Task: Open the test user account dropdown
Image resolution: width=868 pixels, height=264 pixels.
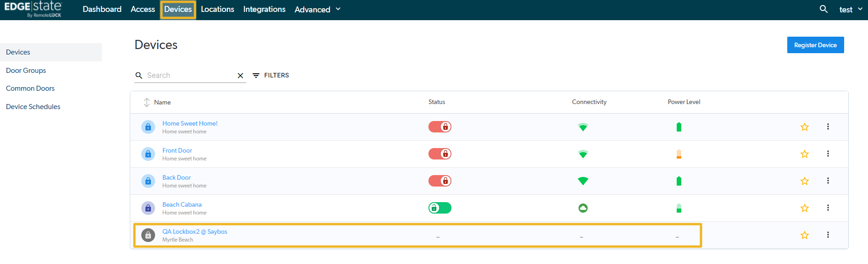Action: coord(850,10)
